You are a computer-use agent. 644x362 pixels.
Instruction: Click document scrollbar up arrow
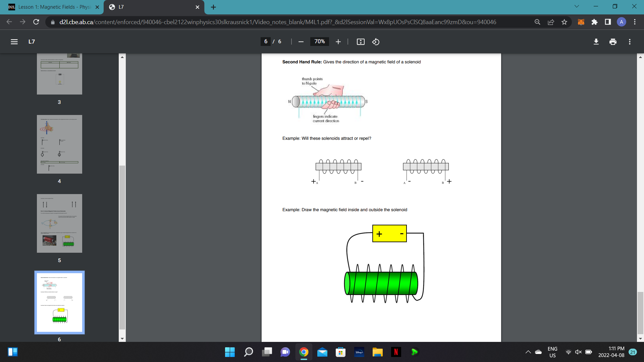point(640,57)
